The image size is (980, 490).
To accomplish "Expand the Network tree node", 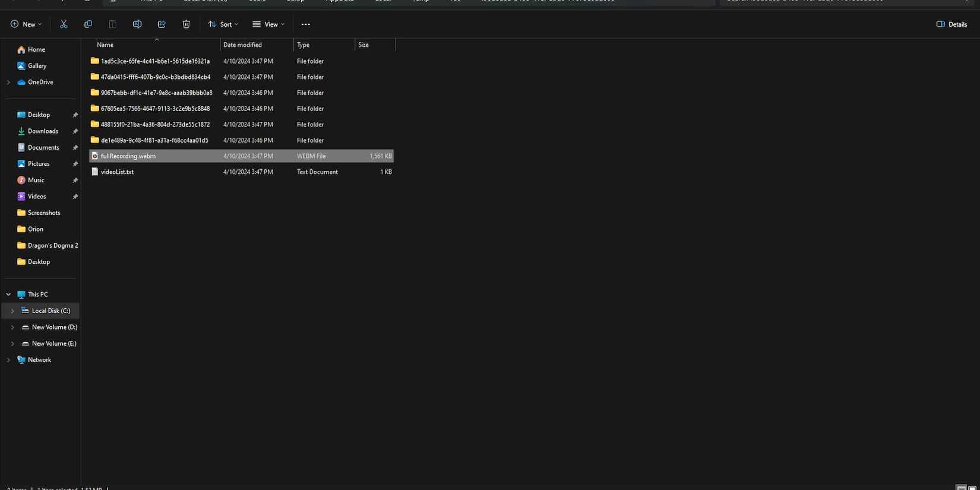I will coord(8,360).
